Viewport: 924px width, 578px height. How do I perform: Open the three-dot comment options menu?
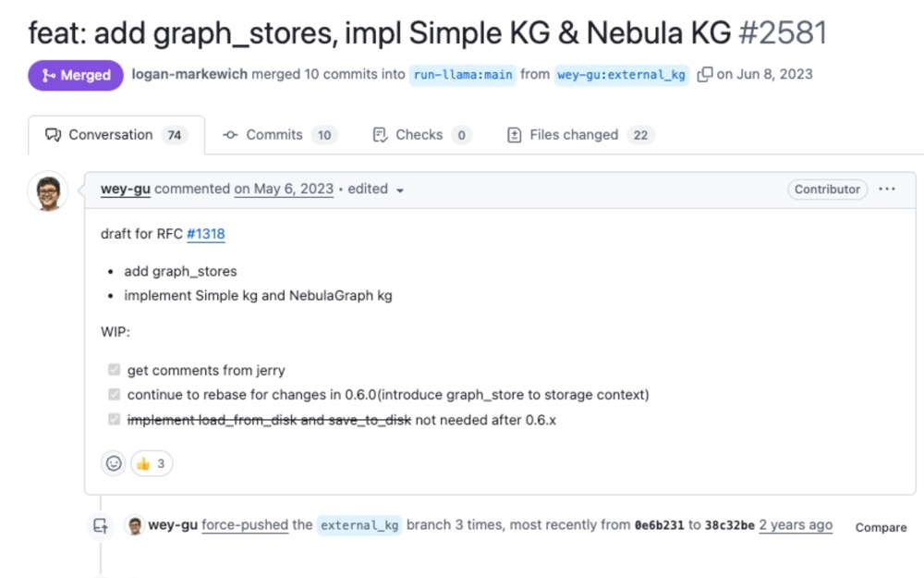click(887, 190)
